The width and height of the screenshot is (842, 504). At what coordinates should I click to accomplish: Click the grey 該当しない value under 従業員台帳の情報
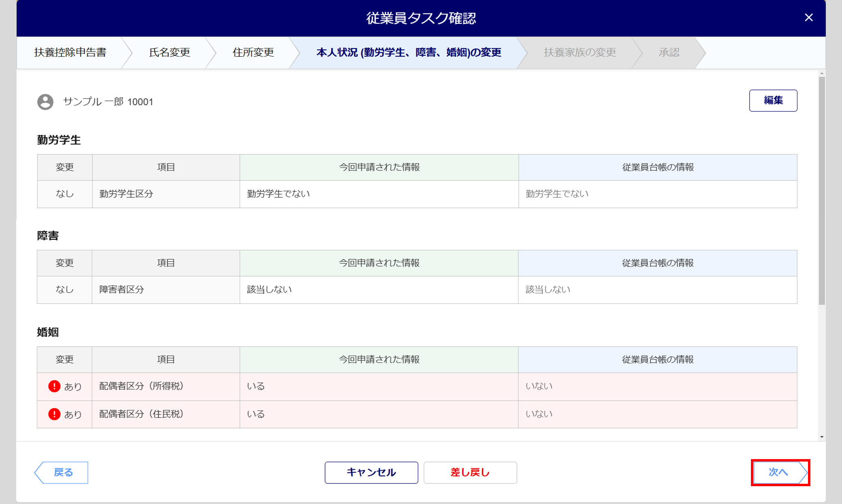pyautogui.click(x=548, y=289)
